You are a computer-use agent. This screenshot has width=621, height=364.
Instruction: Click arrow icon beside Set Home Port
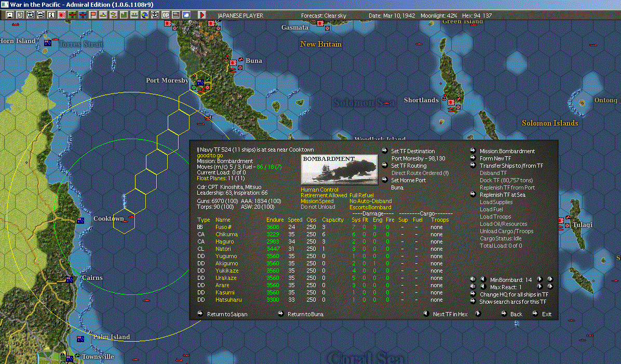tap(385, 180)
